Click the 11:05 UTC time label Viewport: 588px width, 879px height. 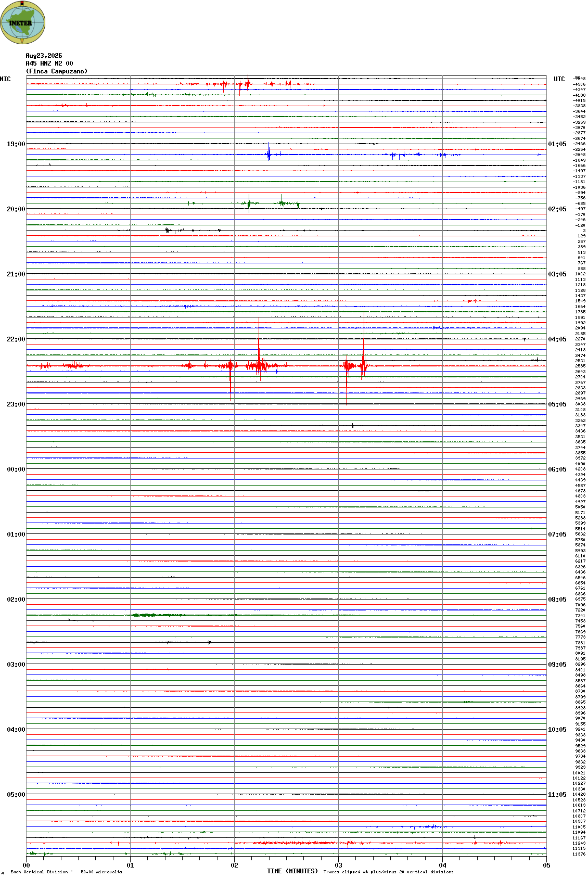point(557,795)
